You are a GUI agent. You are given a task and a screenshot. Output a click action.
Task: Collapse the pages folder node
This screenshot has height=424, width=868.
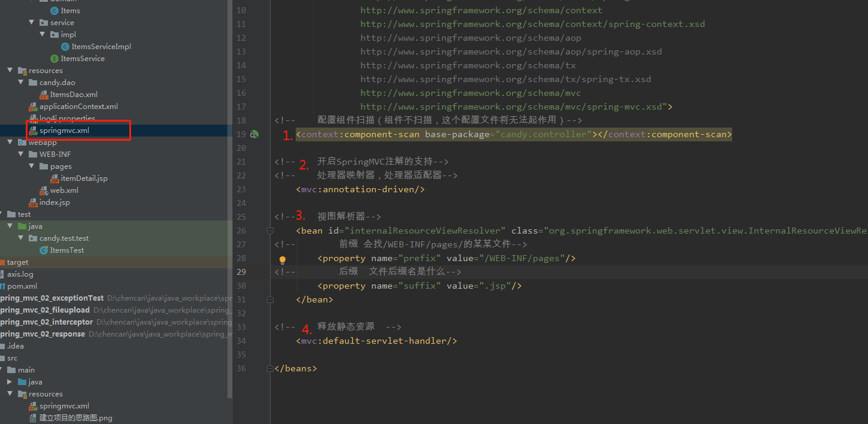32,166
